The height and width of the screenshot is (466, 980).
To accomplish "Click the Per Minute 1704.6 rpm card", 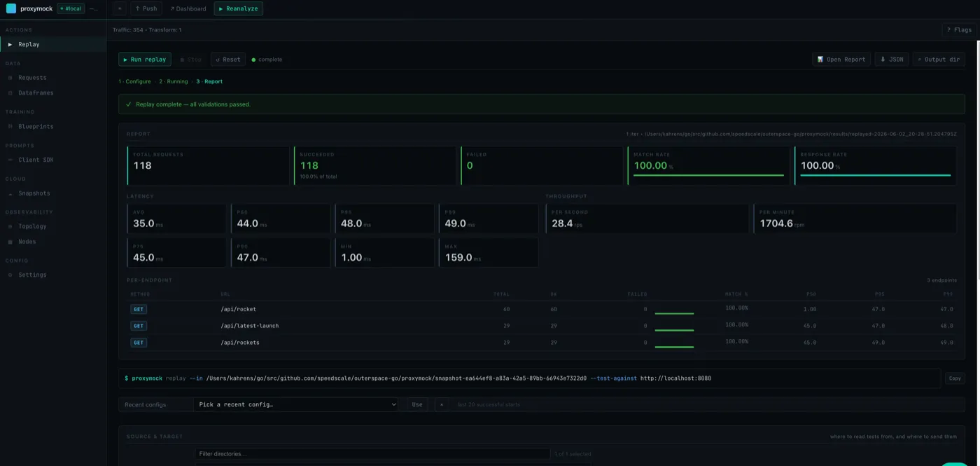I will click(855, 219).
